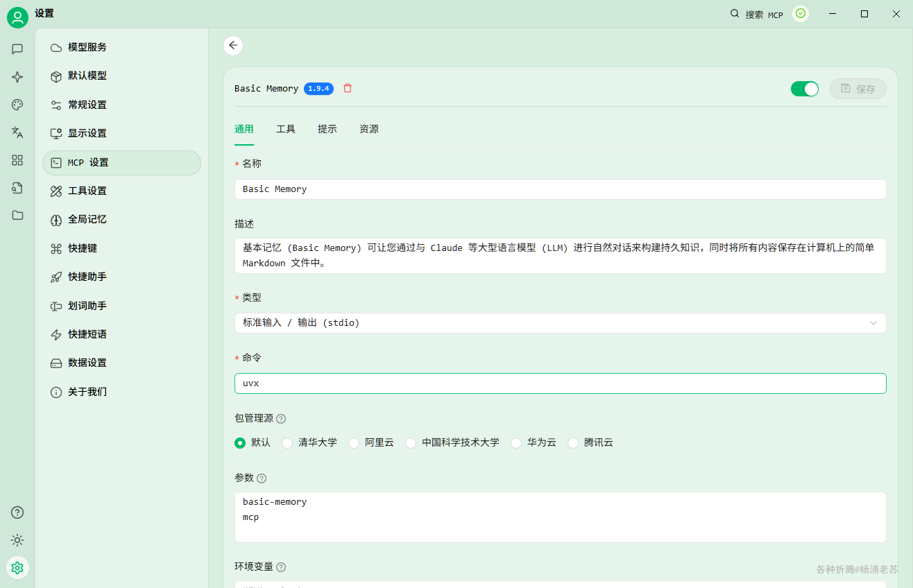Select MCP 设置 in the sidebar
913x588 pixels.
121,162
